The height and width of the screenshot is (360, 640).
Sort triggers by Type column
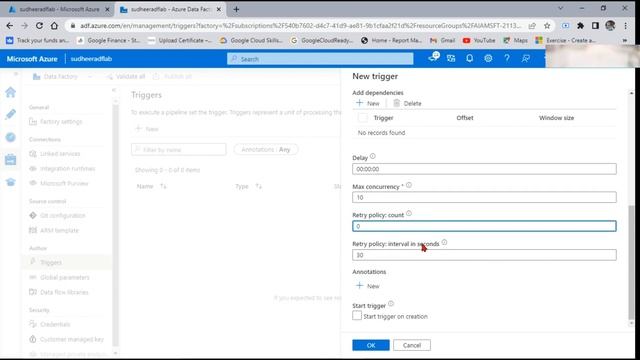click(x=248, y=187)
